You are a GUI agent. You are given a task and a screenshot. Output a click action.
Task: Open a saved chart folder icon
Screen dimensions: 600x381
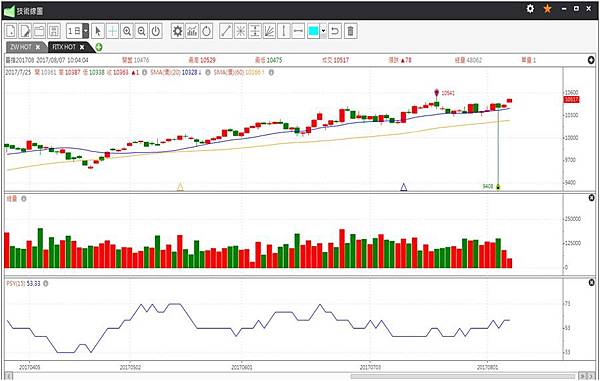[39, 31]
